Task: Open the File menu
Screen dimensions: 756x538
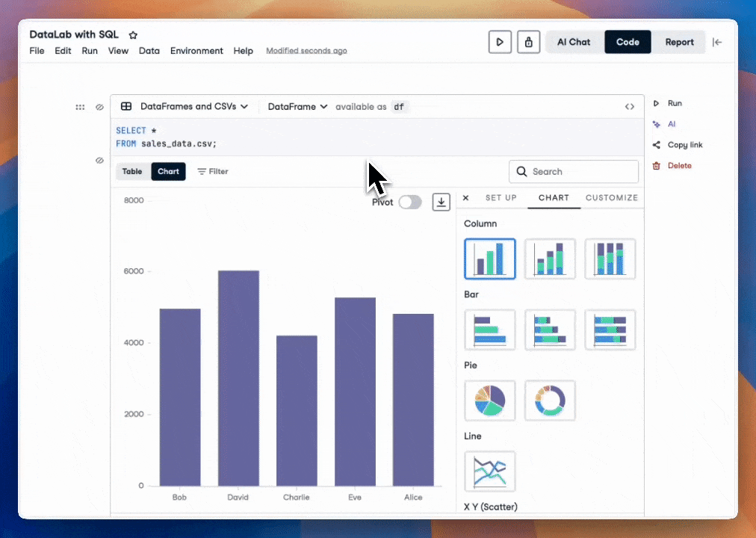Action: [37, 51]
